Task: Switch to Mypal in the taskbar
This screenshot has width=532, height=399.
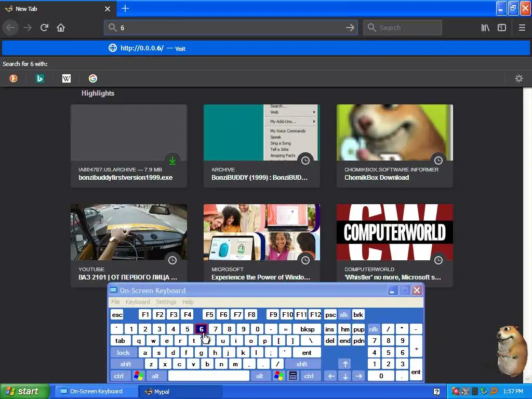Action: [180, 392]
